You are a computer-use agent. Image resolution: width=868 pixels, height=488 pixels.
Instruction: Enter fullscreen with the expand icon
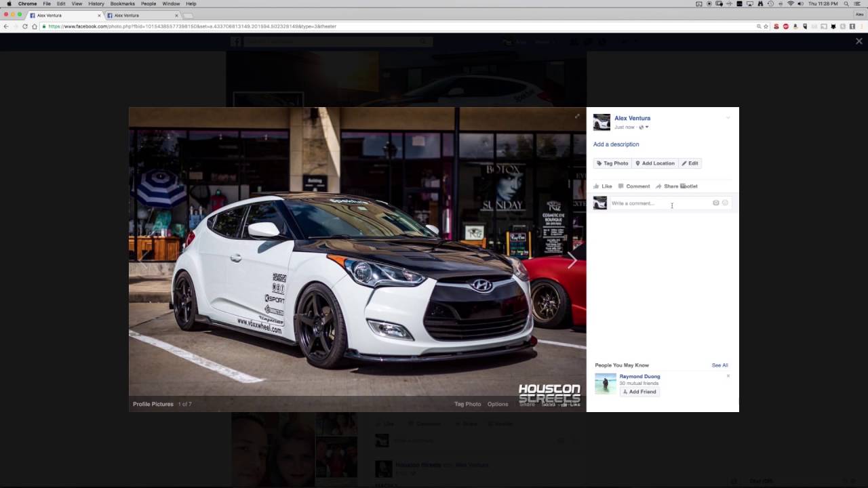[577, 116]
